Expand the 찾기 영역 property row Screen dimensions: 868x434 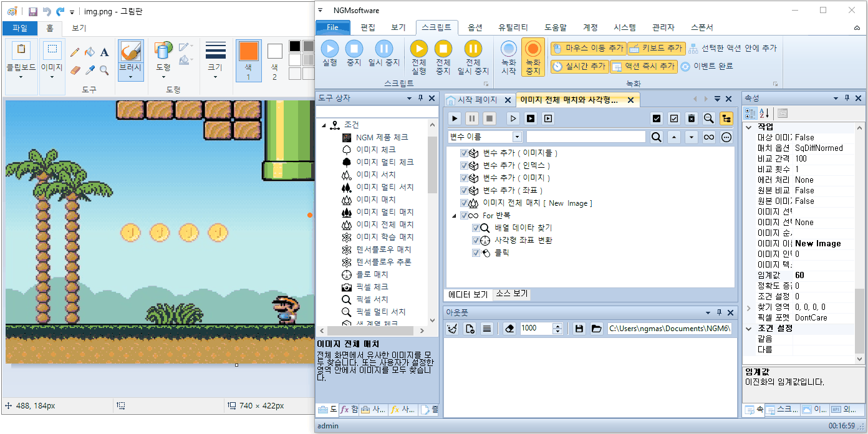point(749,307)
